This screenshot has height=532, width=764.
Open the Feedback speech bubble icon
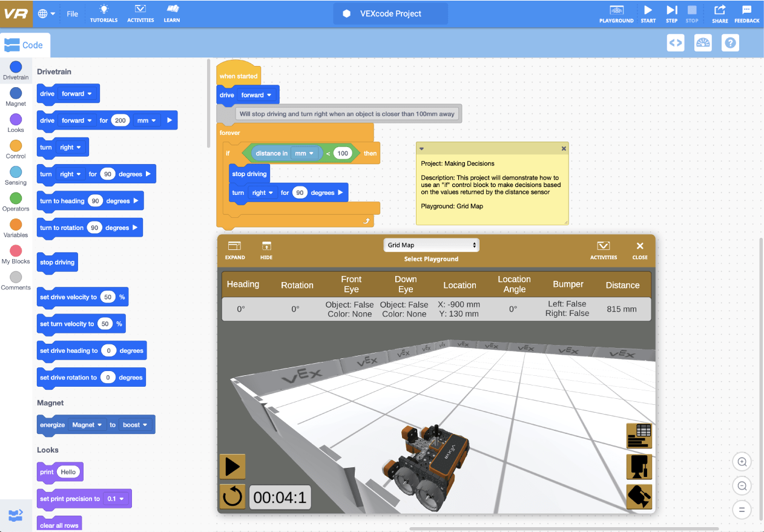coord(746,13)
